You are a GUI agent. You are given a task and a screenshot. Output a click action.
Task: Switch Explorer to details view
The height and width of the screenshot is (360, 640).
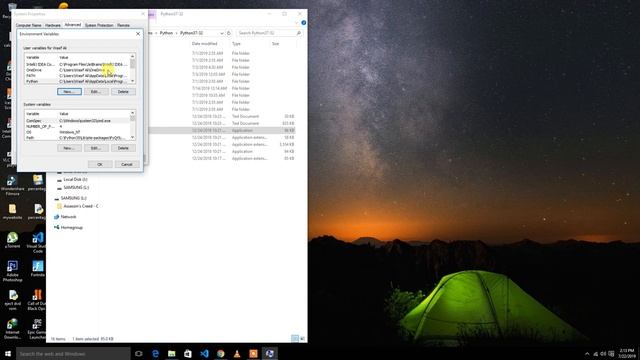tap(295, 338)
